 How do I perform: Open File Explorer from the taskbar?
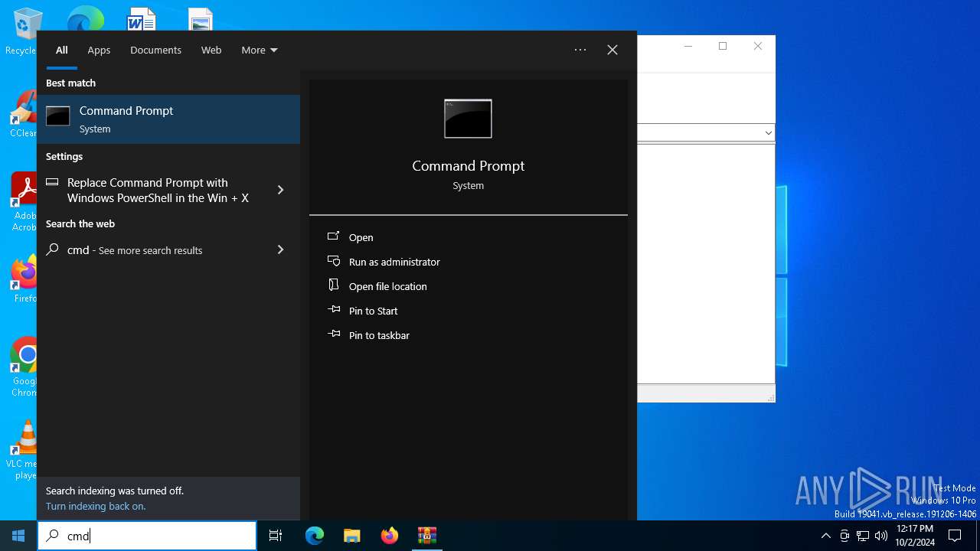(x=351, y=536)
